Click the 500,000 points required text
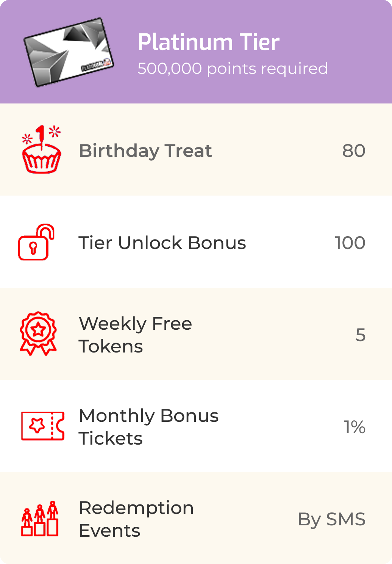 [x=233, y=69]
